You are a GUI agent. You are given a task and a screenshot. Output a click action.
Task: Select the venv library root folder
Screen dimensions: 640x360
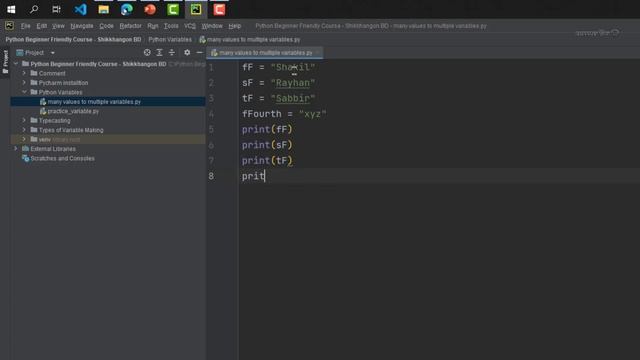(108, 140)
